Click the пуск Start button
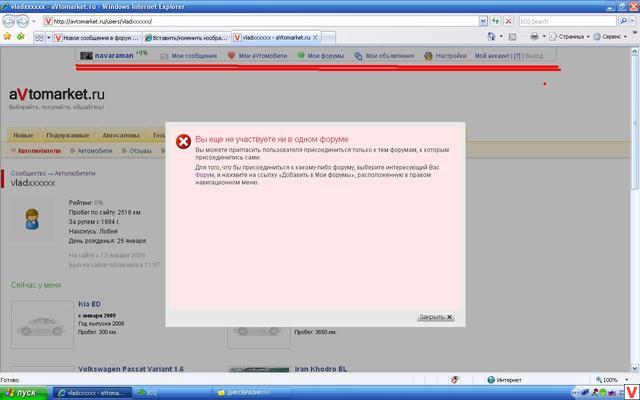 [x=24, y=393]
